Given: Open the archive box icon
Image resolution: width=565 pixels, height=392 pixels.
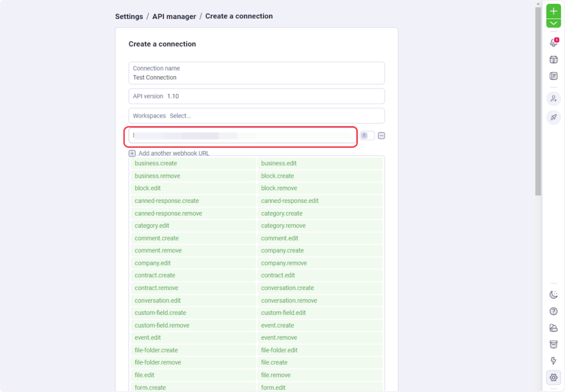Looking at the screenshot, I should pos(553,345).
